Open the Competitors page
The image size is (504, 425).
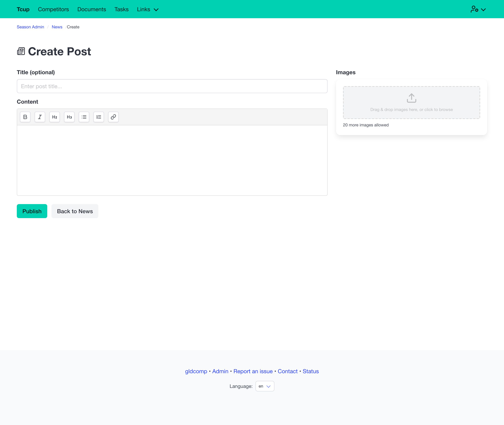coord(54,9)
